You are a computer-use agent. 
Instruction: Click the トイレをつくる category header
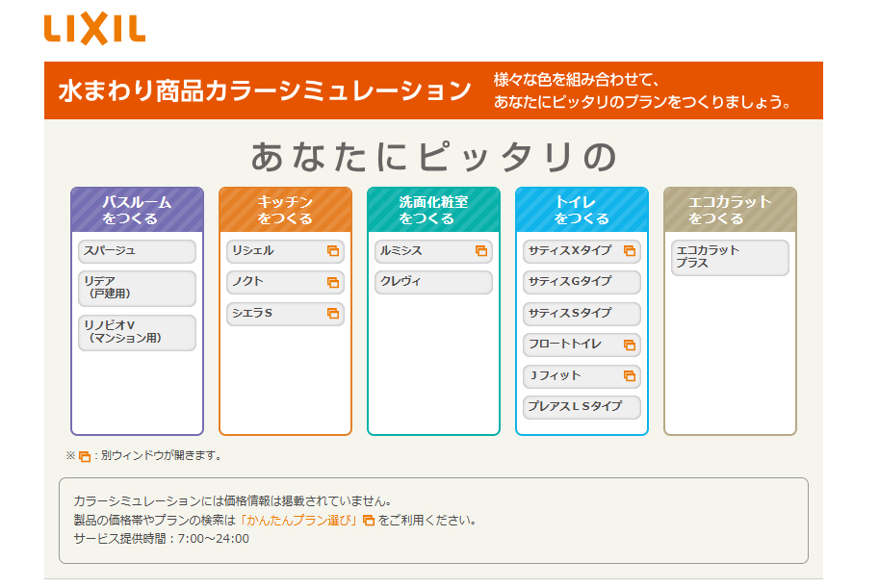pos(582,210)
